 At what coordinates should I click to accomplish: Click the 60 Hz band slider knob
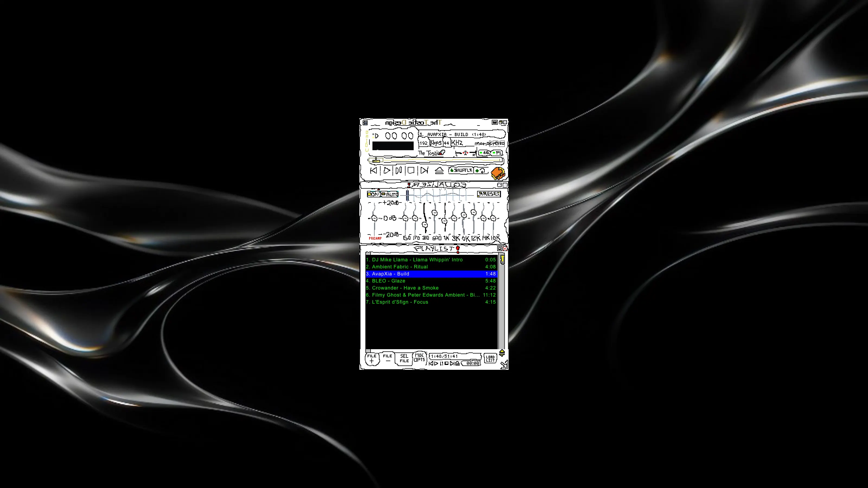[x=405, y=219]
